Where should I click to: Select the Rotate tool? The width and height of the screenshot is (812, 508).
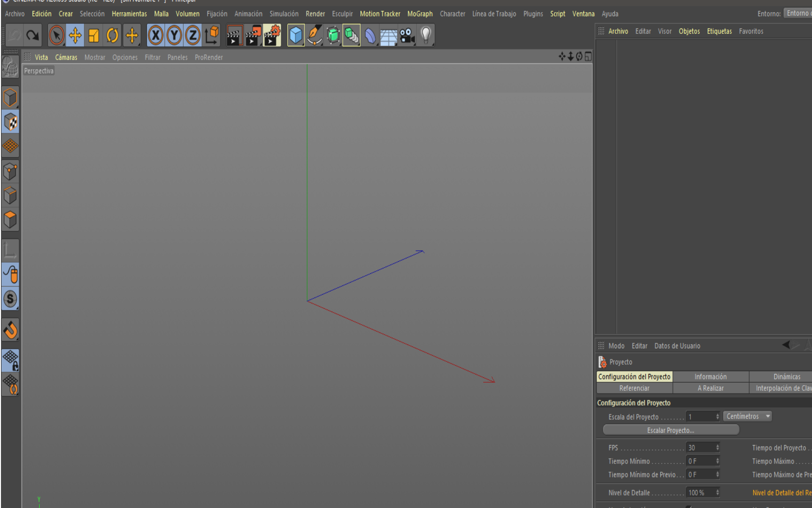point(112,35)
